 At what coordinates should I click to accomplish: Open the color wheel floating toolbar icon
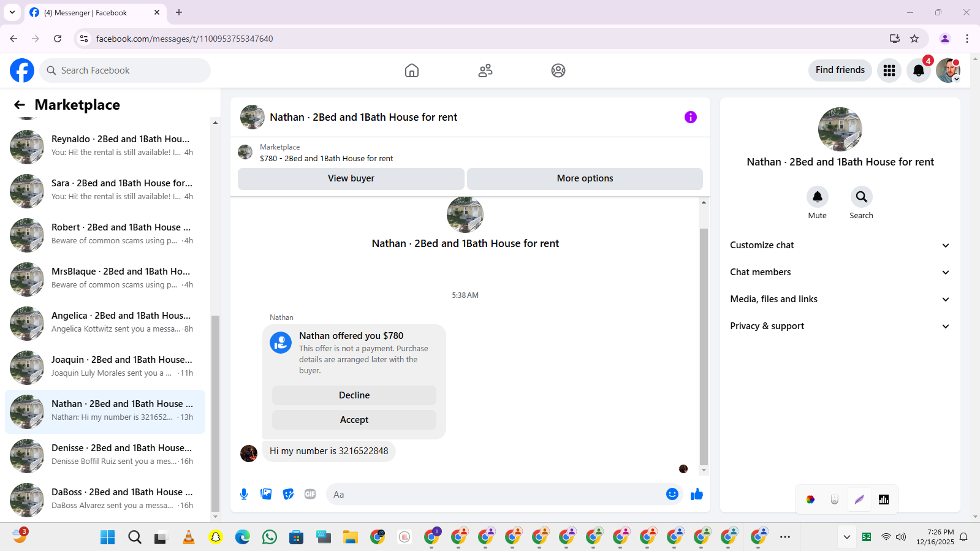810,500
